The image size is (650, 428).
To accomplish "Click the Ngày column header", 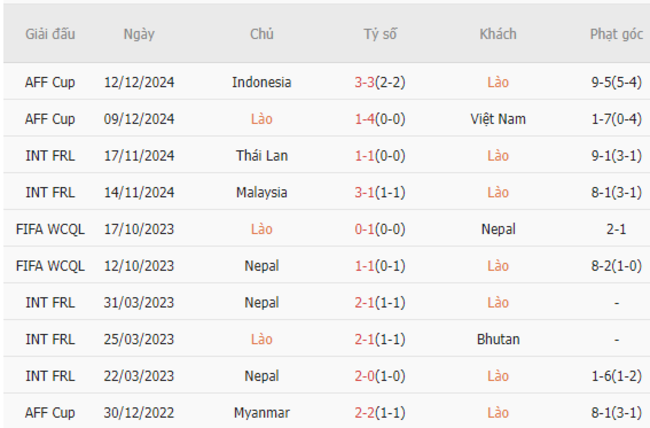I will click(x=139, y=34).
